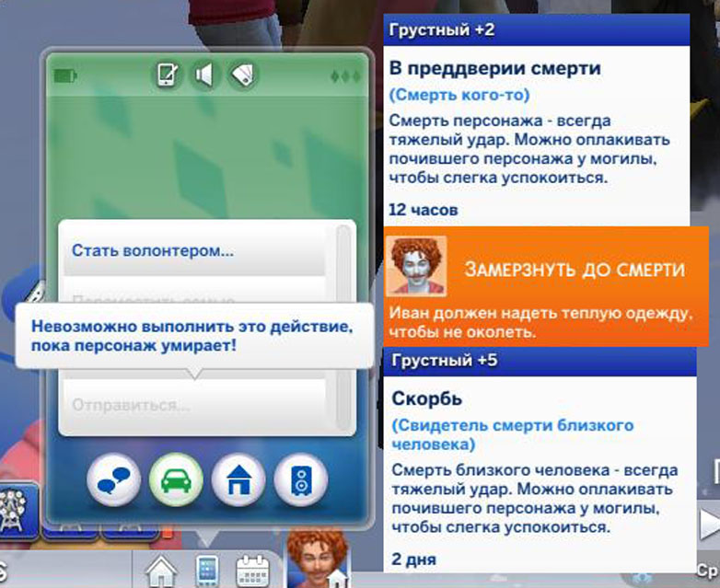
Task: Click the ЗАМЕРЗНУТЬ ДО СМЕРТИ notification title
Action: click(575, 270)
